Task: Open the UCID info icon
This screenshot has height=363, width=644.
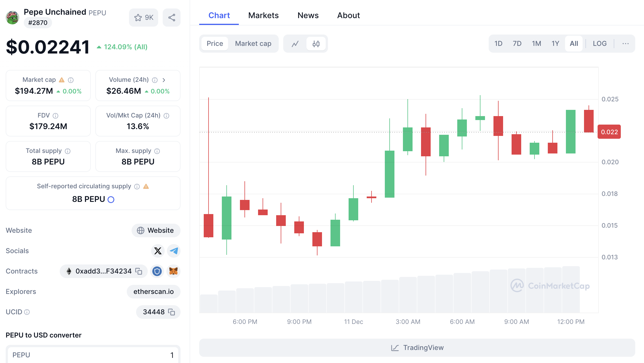Action: pyautogui.click(x=27, y=312)
